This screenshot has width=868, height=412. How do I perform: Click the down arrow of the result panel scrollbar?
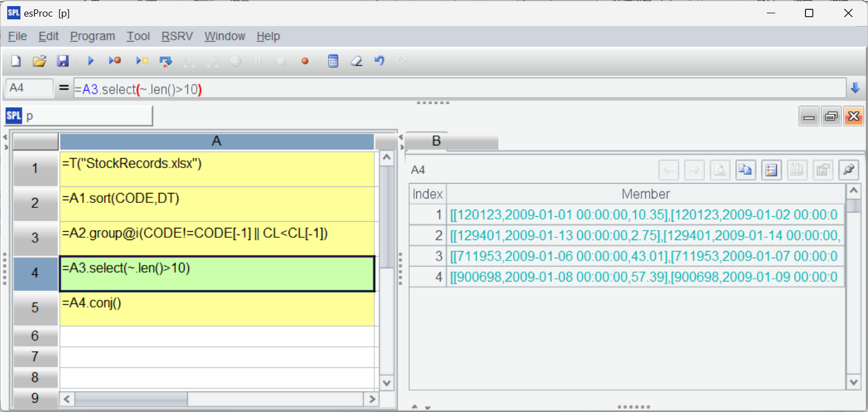point(854,382)
